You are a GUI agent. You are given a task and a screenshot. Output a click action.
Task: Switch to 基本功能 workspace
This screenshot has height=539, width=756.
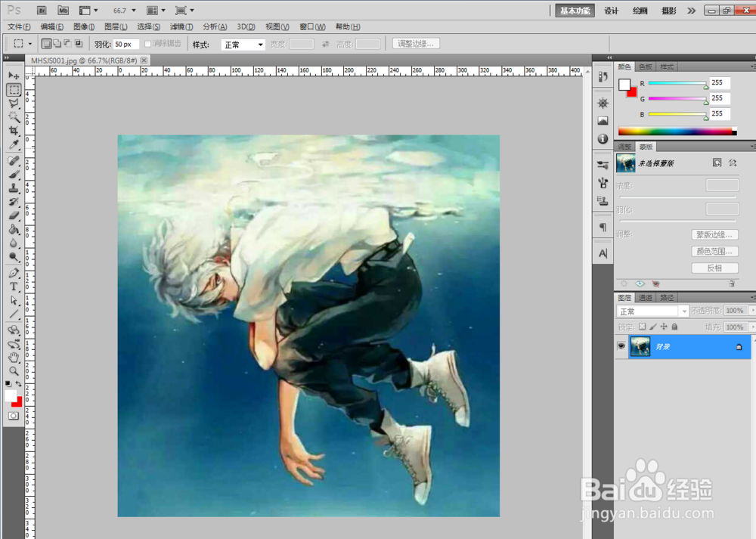pyautogui.click(x=575, y=11)
